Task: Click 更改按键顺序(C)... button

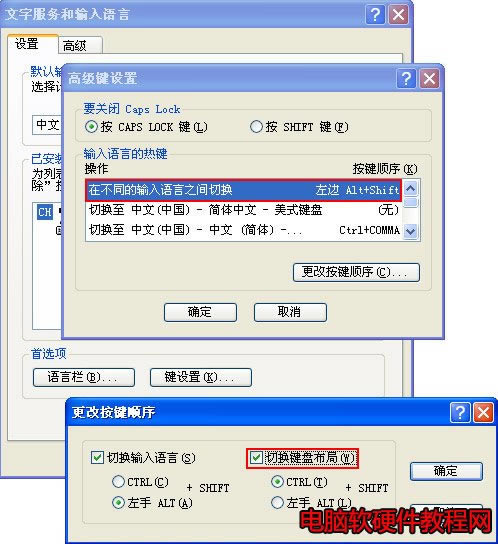Action: coord(356,272)
